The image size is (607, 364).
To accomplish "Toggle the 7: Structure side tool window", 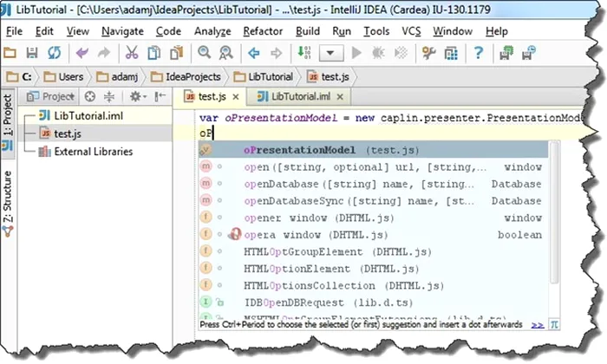I will point(7,204).
